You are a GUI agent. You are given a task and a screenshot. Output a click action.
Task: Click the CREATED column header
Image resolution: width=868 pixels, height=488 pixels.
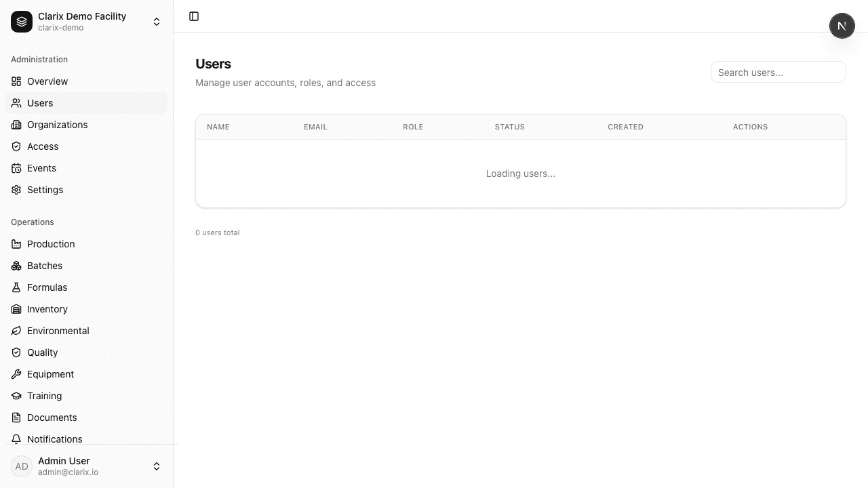coord(625,127)
